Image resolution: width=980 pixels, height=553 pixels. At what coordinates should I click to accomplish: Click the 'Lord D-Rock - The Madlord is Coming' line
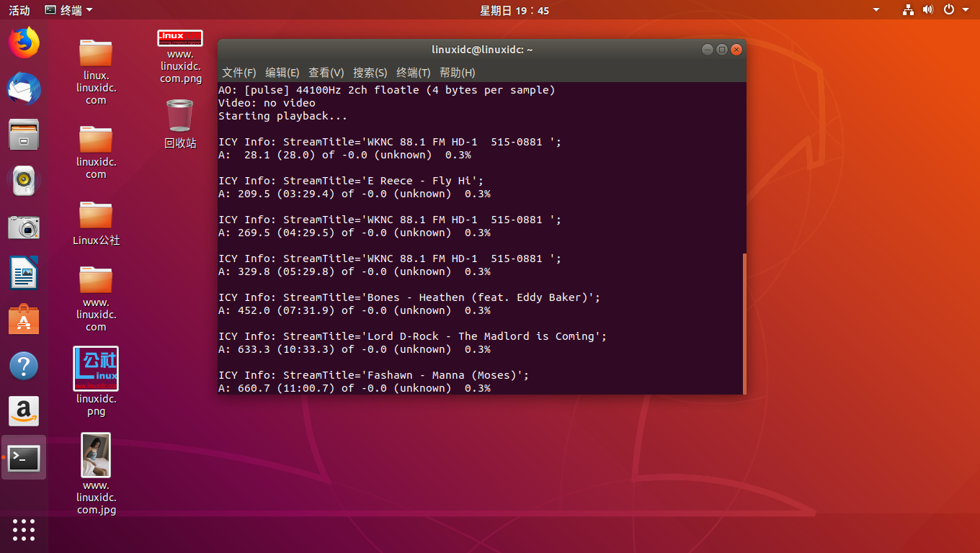point(413,336)
